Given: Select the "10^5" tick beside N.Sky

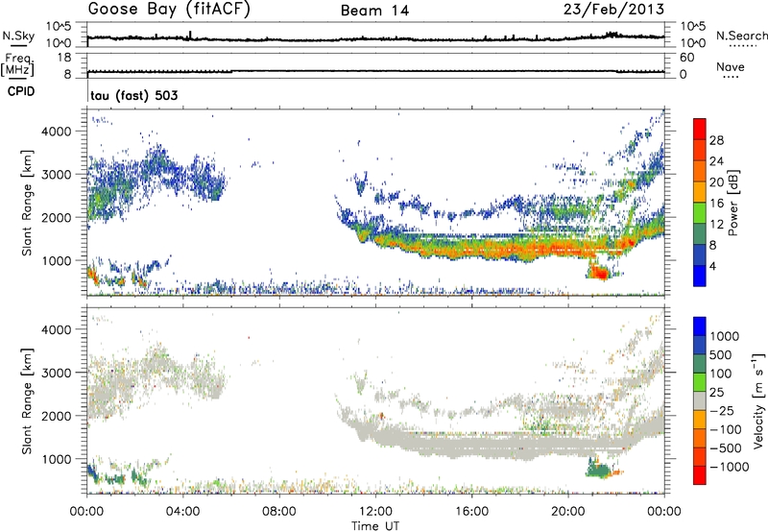Looking at the screenshot, I should (59, 26).
